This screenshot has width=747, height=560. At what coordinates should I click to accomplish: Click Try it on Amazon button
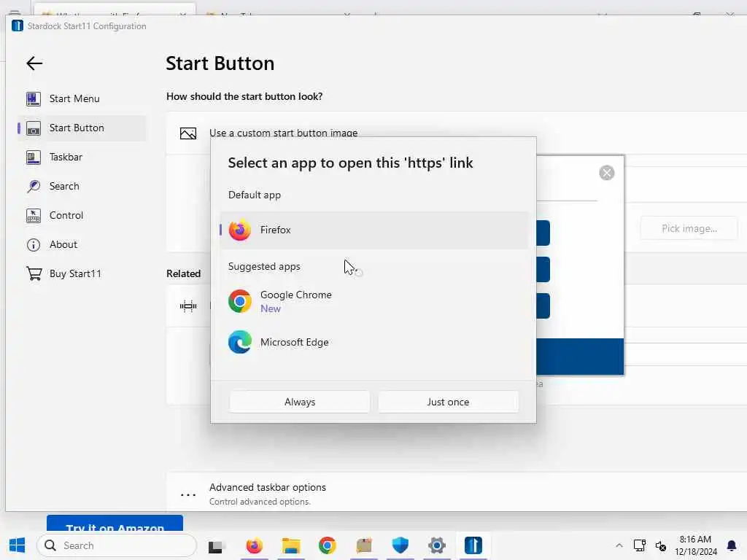point(115,523)
